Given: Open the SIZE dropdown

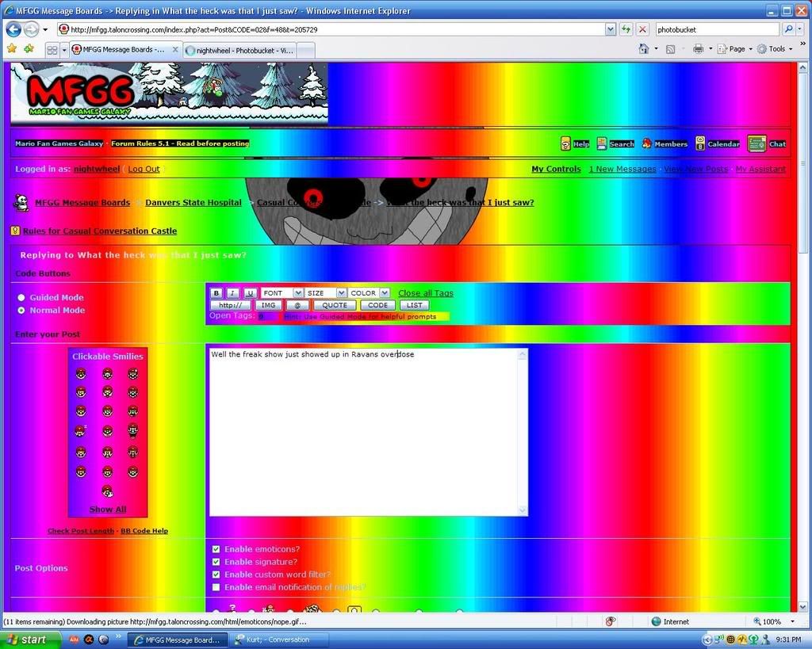Looking at the screenshot, I should click(x=325, y=292).
